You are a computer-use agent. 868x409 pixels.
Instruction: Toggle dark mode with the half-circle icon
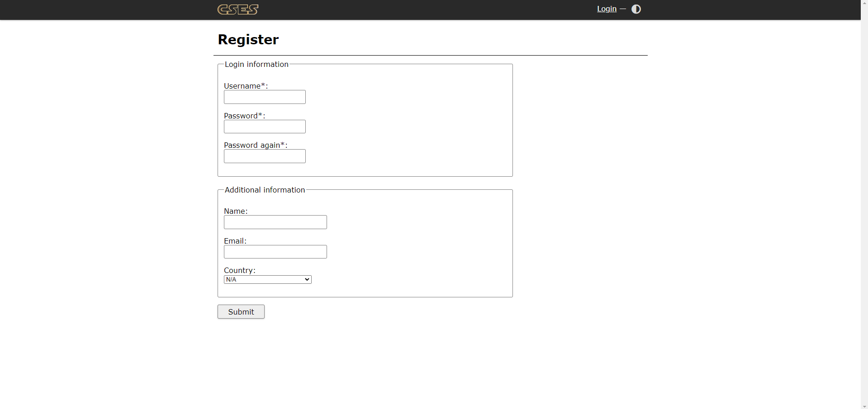point(636,9)
